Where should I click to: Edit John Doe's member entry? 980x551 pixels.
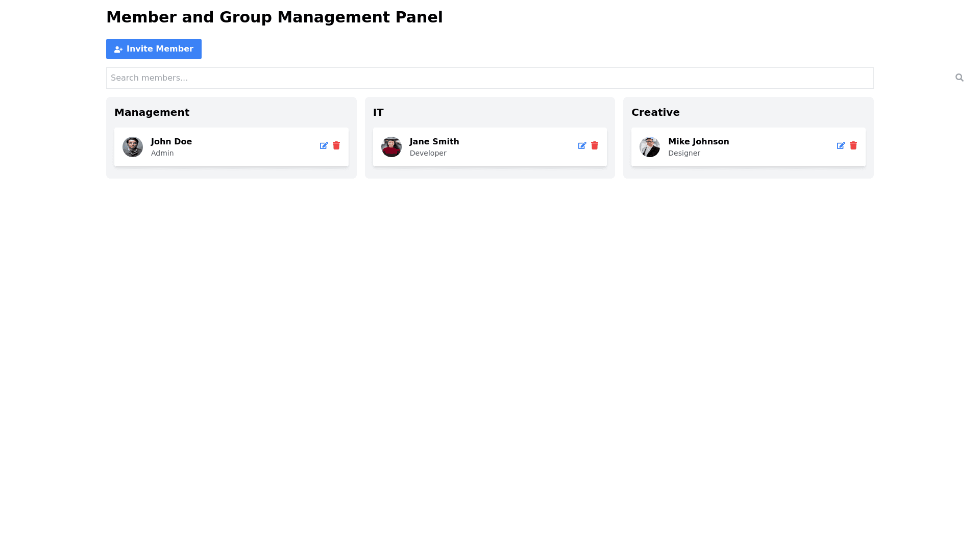[x=324, y=146]
